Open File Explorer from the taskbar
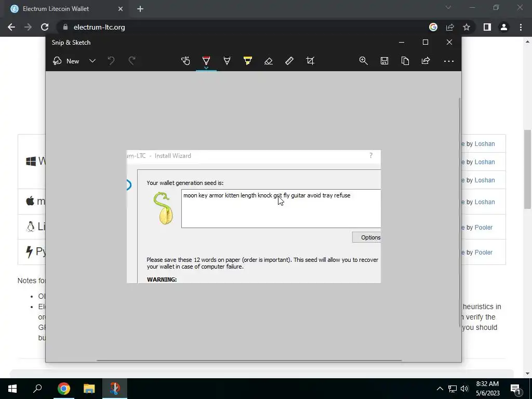 (89, 389)
